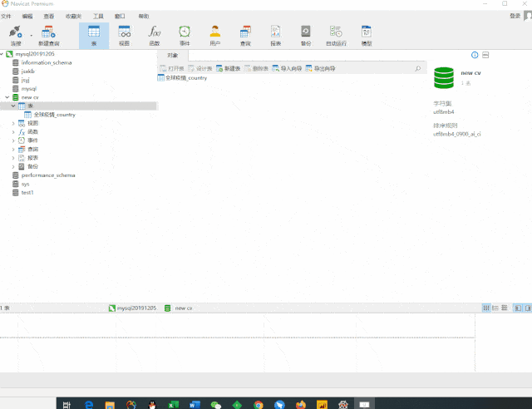Expand the 查询 tree node
This screenshot has width=532, height=409.
point(13,150)
